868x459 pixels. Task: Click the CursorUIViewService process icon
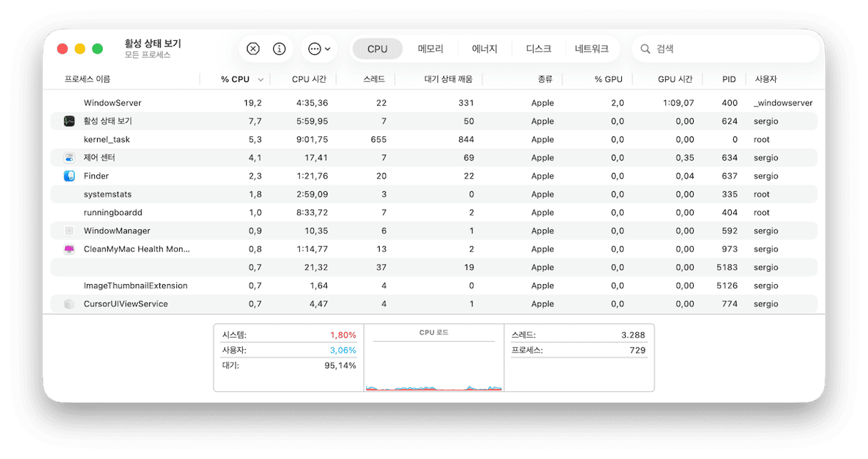pos(69,303)
